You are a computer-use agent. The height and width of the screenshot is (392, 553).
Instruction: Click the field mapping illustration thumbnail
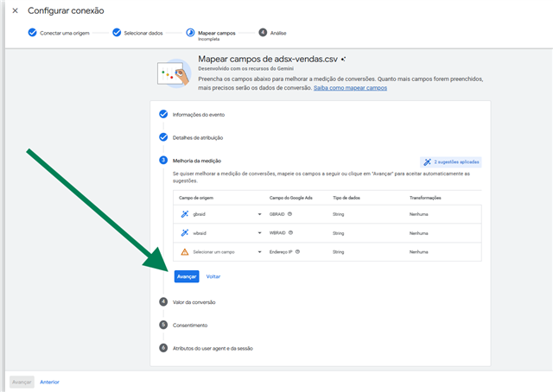174,73
